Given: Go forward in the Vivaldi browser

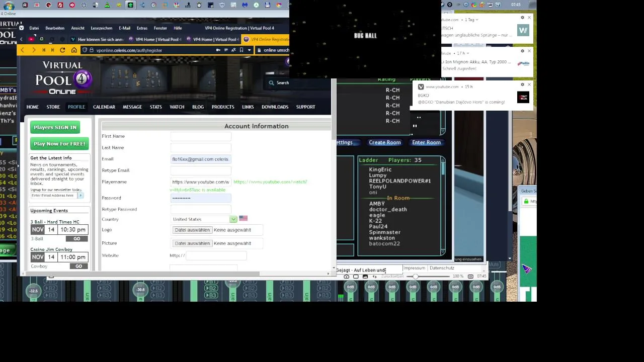Looking at the screenshot, I should (34, 50).
